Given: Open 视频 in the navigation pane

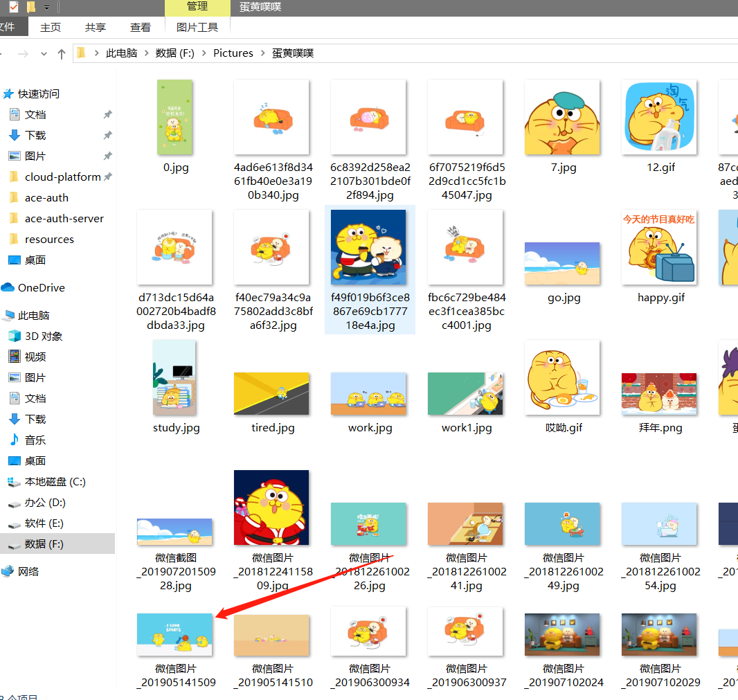Looking at the screenshot, I should tap(35, 357).
